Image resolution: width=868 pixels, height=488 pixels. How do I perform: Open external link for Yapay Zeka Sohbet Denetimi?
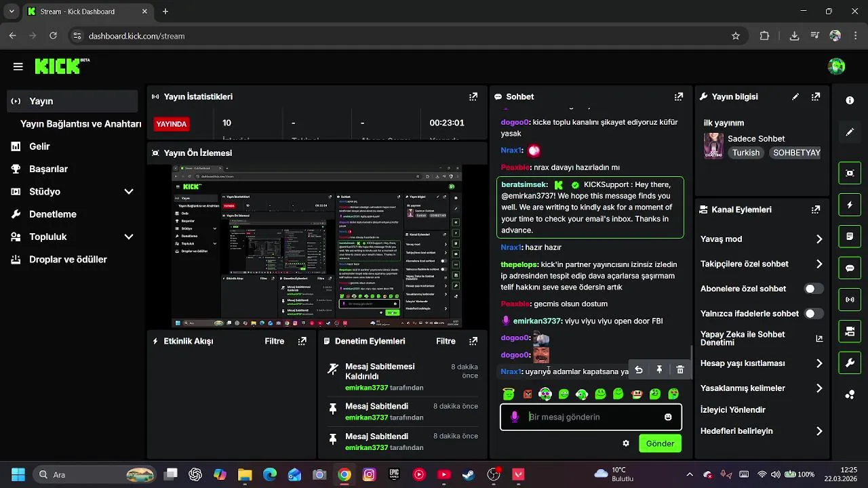click(819, 338)
